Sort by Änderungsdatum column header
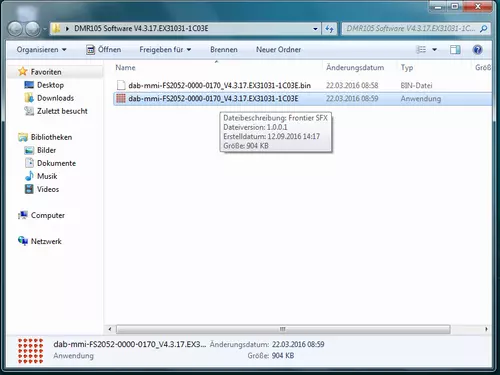Image resolution: width=500 pixels, height=375 pixels. [x=355, y=68]
